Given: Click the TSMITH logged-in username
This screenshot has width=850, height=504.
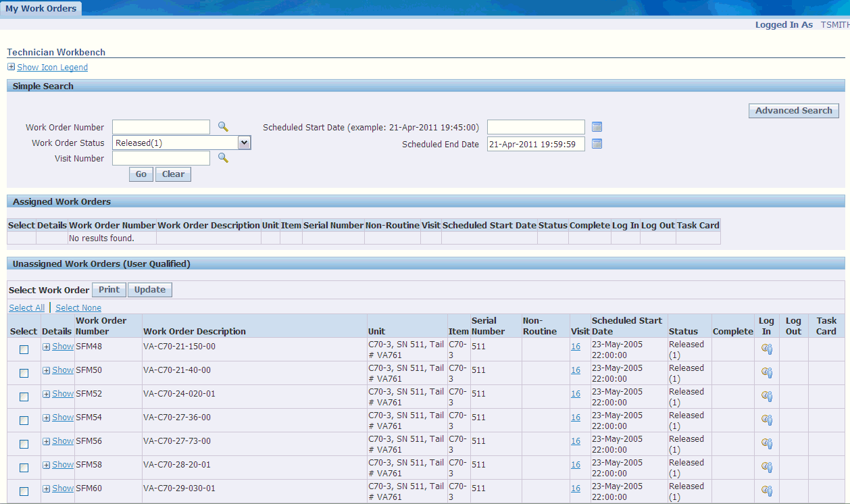Looking at the screenshot, I should click(835, 25).
